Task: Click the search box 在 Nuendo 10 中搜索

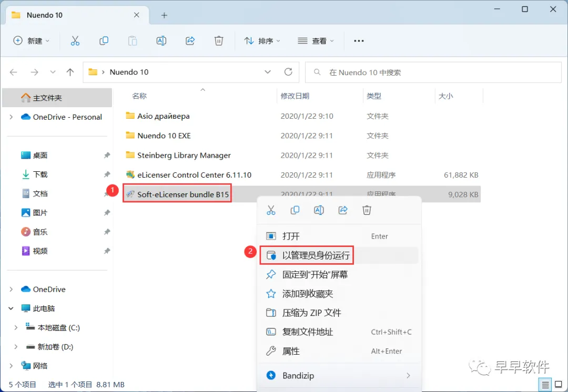Action: point(433,73)
